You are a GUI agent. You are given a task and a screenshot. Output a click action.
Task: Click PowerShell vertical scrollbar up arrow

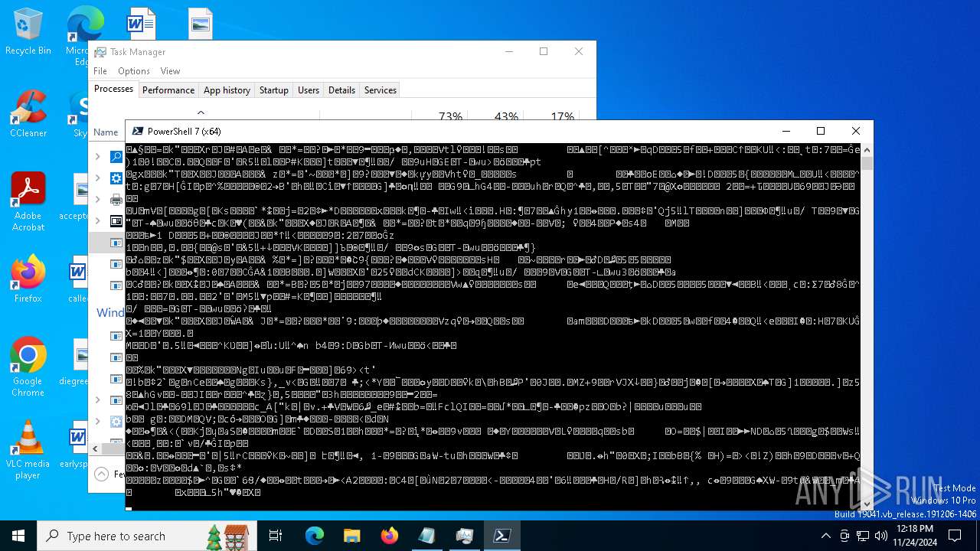point(867,149)
